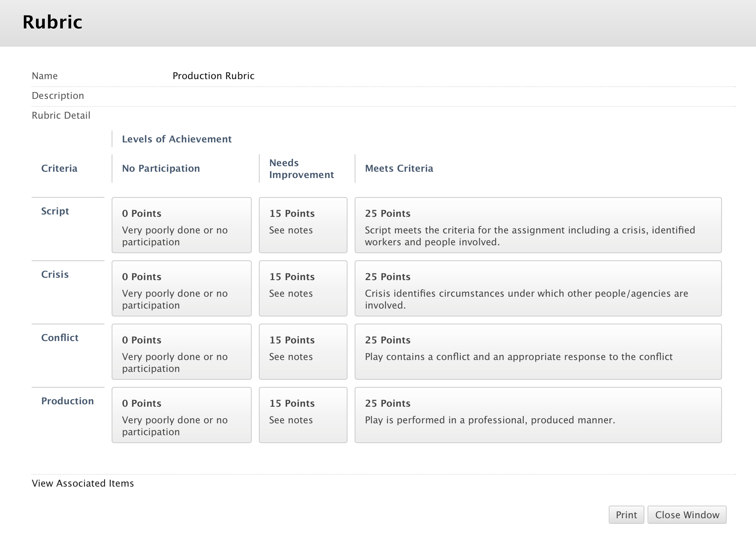
Task: Pick Crisis 15 Points See notes cell
Action: click(x=303, y=288)
